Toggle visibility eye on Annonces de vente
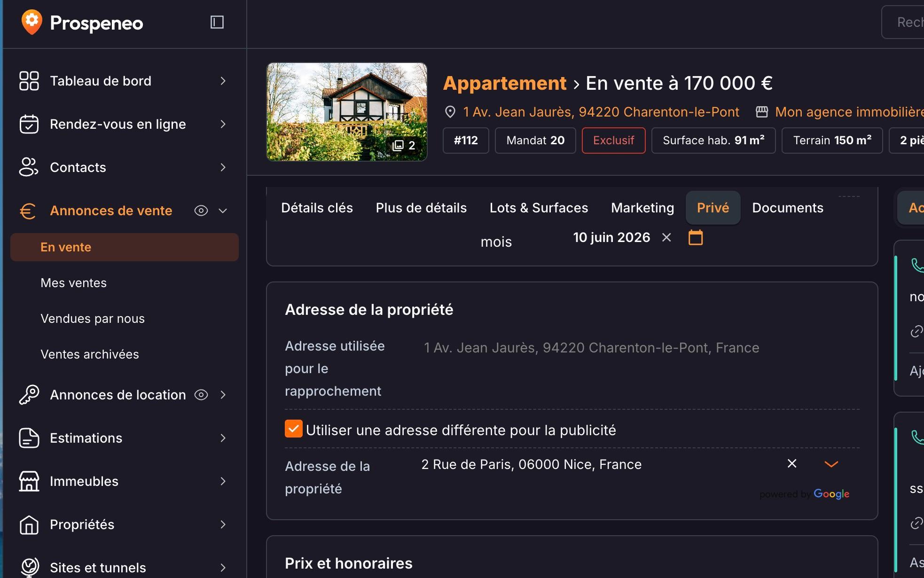This screenshot has width=924, height=578. coord(201,211)
